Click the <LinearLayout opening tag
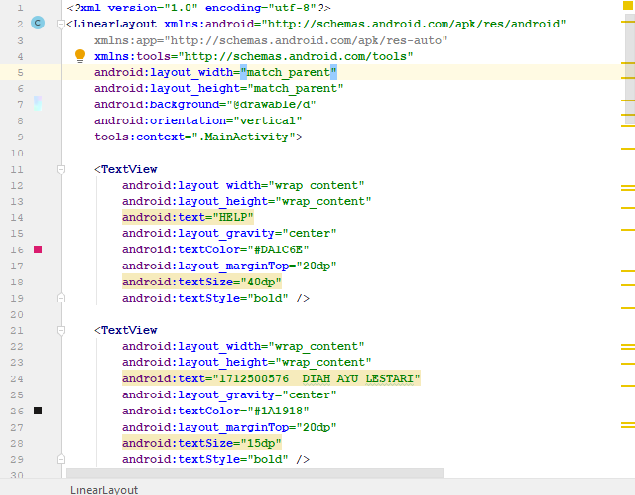635x495 pixels. pyautogui.click(x=111, y=24)
